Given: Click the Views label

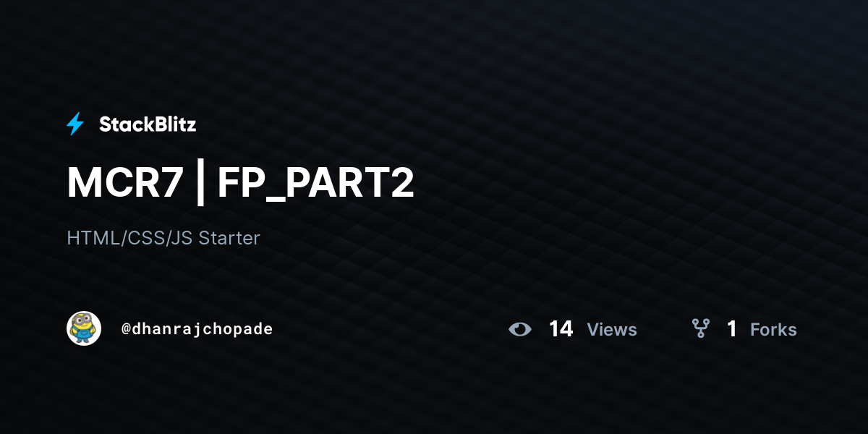Looking at the screenshot, I should (612, 330).
